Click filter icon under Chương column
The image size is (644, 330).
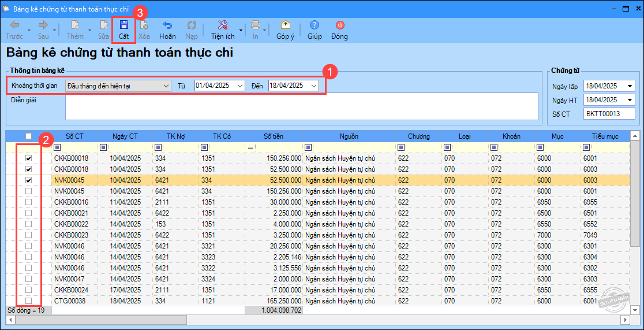pyautogui.click(x=401, y=147)
